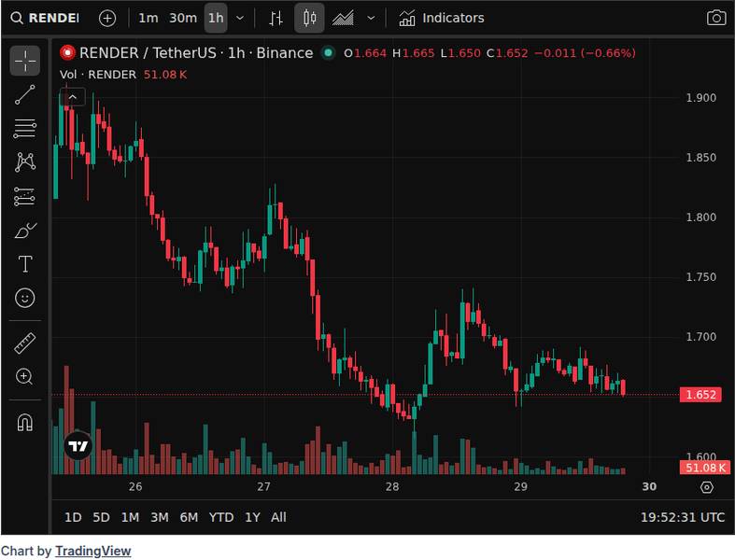Click the 1.900 price axis label
Screen dimensions: 735x560
tap(700, 98)
